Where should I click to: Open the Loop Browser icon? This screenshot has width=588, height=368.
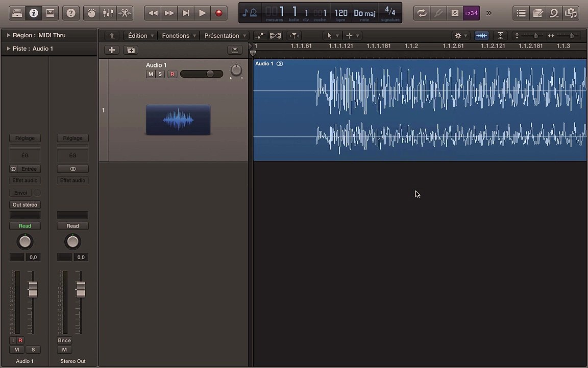tap(554, 13)
